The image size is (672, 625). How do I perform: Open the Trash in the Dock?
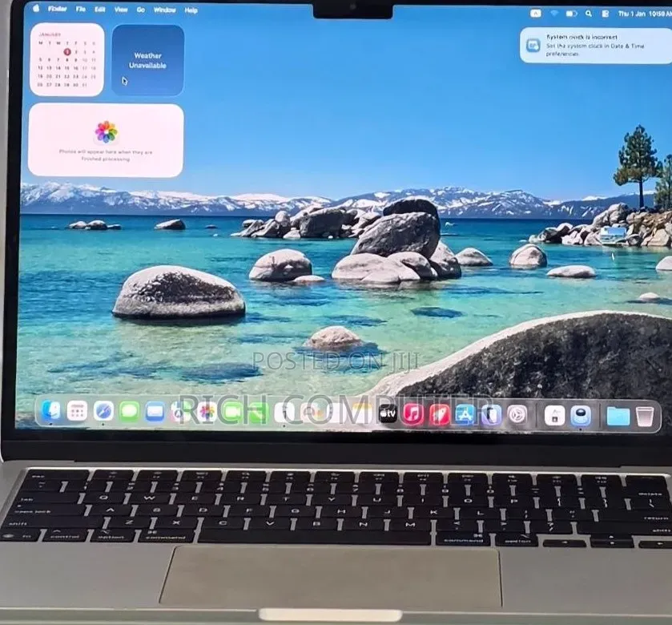[x=644, y=416]
